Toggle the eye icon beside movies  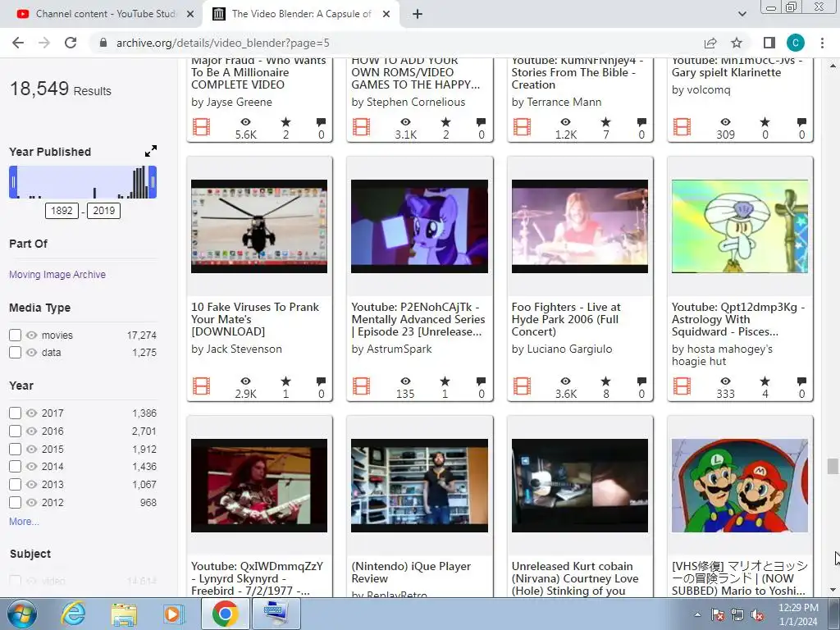(32, 336)
